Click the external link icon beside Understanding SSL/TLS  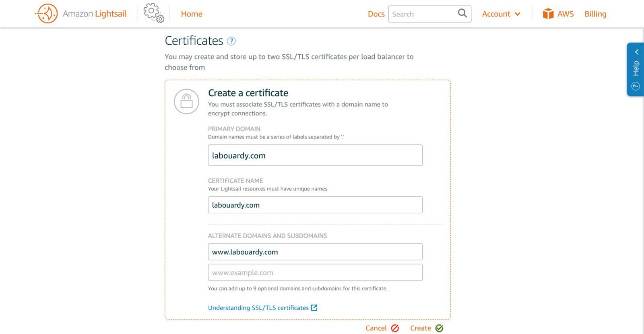coord(314,308)
